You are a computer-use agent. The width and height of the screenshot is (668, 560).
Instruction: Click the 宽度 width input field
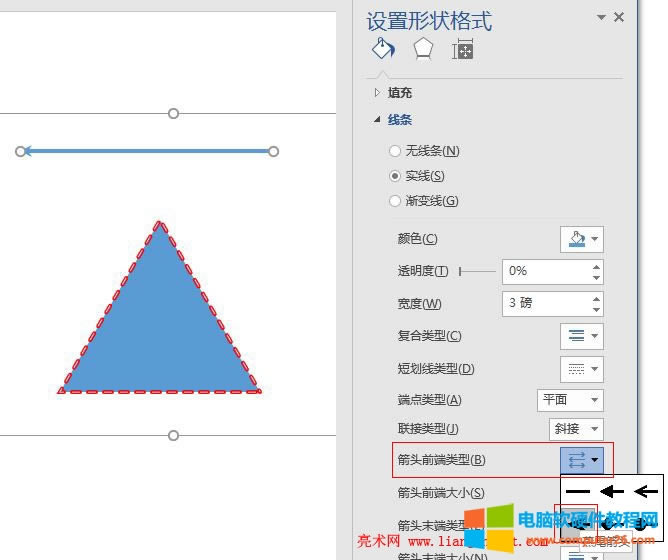545,303
